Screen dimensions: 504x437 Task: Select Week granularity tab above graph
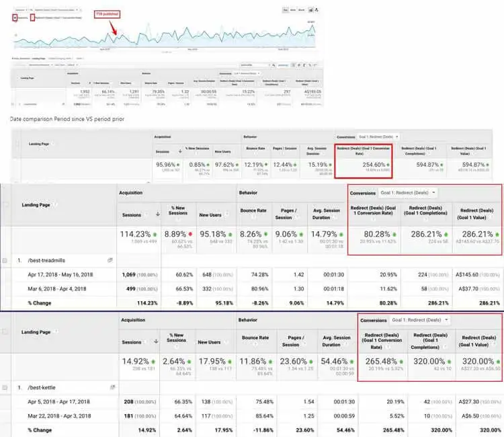click(x=293, y=10)
